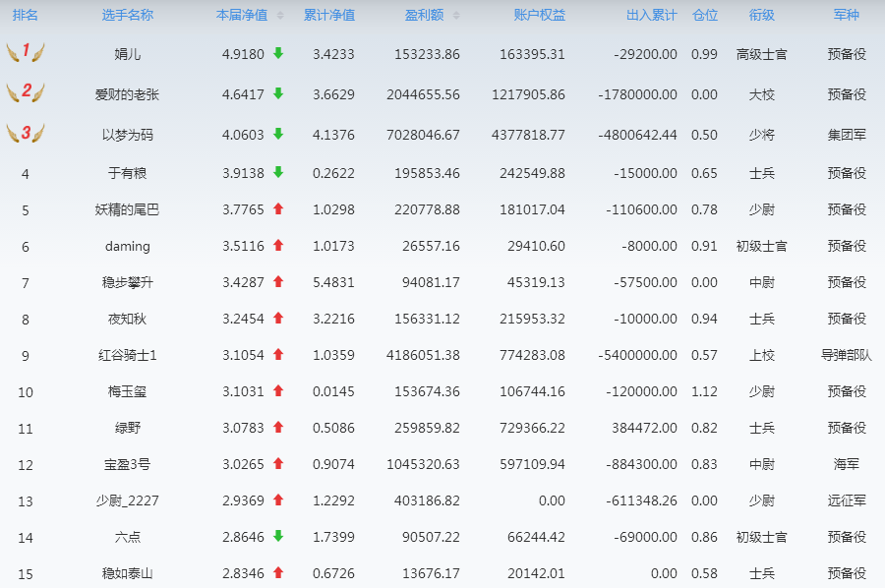This screenshot has height=588, width=885.
Task: Click branch 远征军
Action: pos(847,500)
